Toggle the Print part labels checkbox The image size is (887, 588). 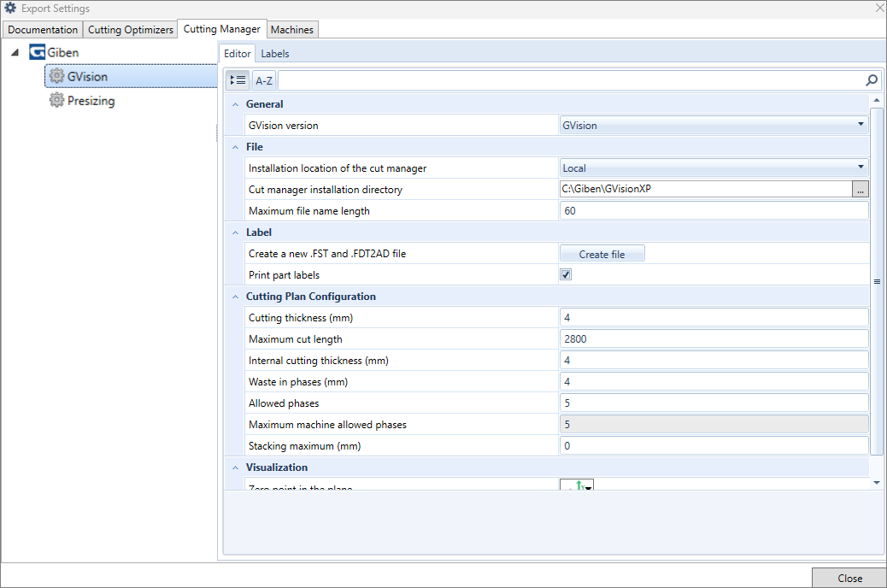(x=566, y=274)
